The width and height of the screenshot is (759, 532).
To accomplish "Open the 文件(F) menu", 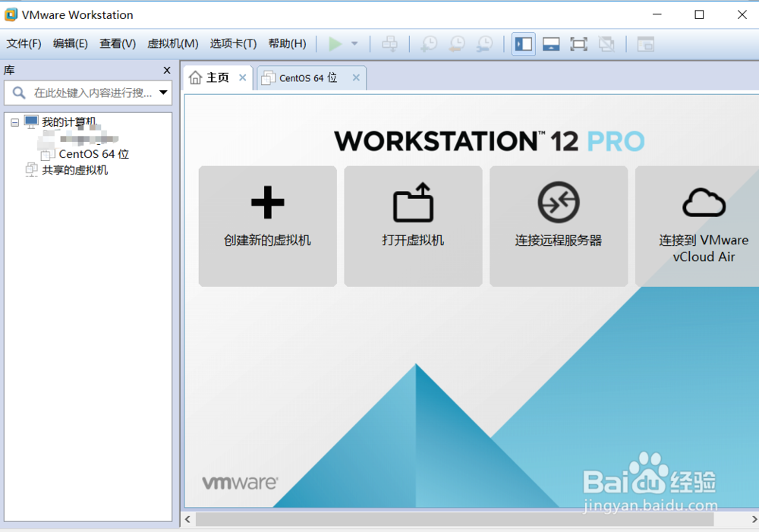I will click(x=24, y=43).
